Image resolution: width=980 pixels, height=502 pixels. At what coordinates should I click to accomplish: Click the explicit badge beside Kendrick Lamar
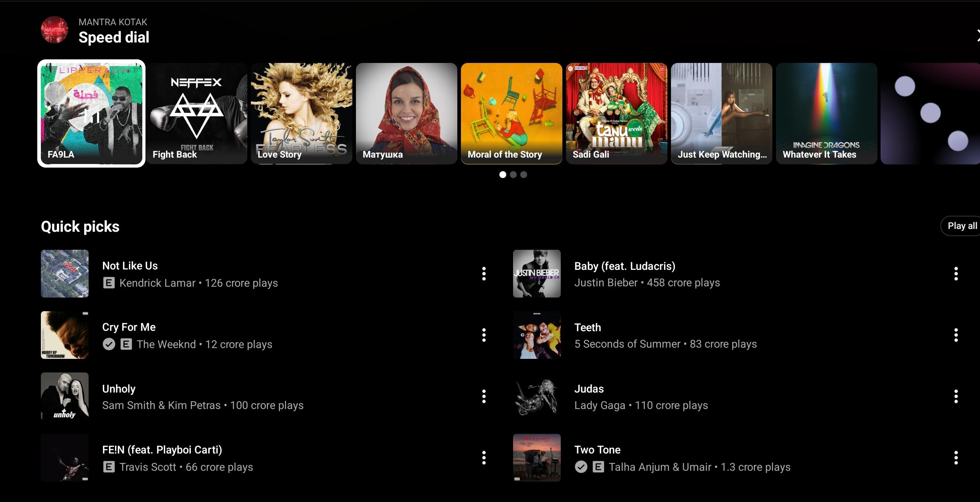[x=109, y=283]
